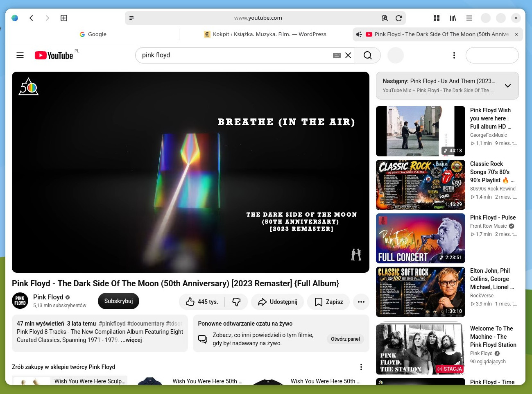Open the on-screen keyboard in search box
The height and width of the screenshot is (394, 532).
(337, 55)
